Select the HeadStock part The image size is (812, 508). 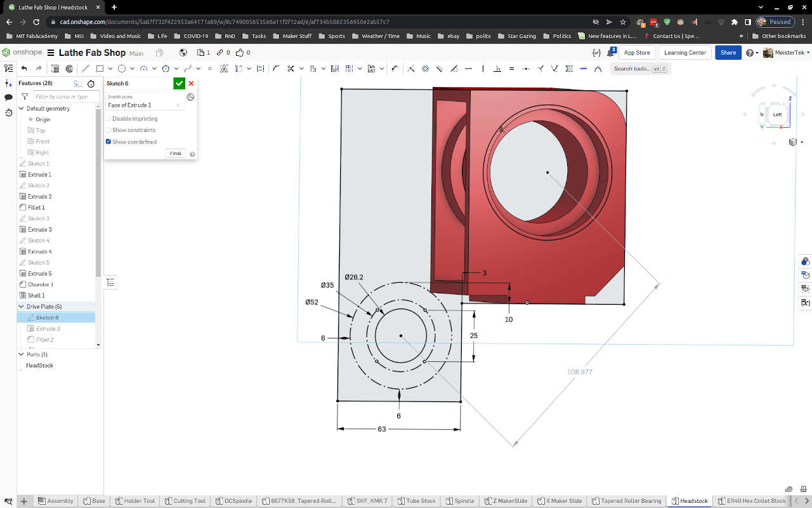click(x=39, y=366)
